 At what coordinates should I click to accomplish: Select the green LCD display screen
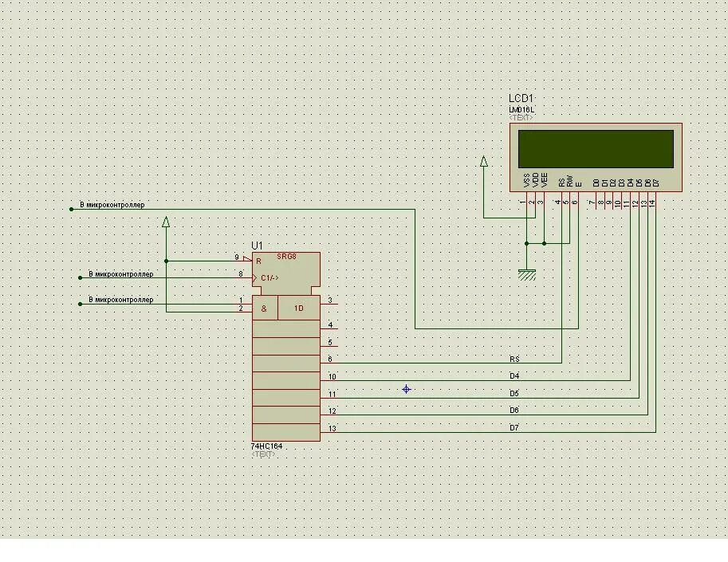[596, 148]
